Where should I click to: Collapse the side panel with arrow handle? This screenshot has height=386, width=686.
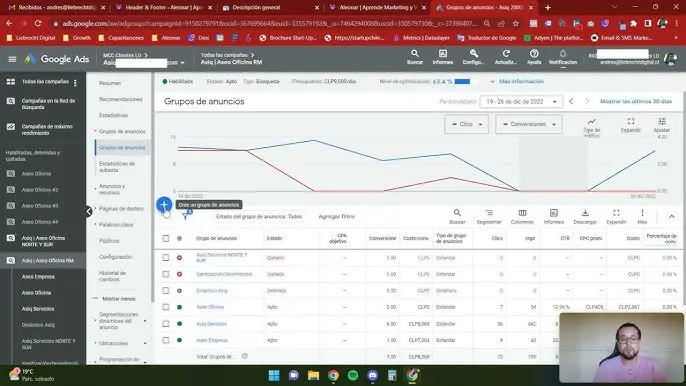point(88,211)
